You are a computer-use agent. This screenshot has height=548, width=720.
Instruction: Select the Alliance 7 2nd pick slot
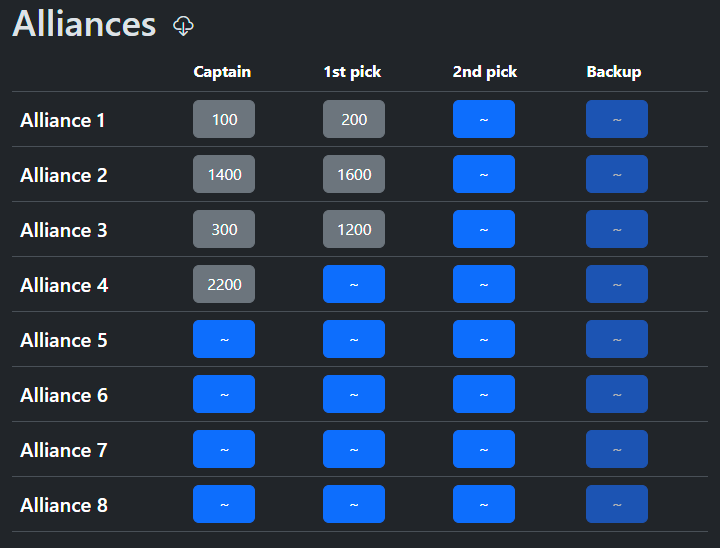tap(484, 449)
